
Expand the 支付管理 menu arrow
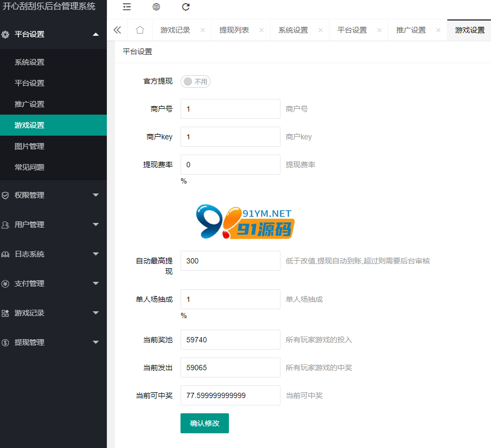(96, 283)
